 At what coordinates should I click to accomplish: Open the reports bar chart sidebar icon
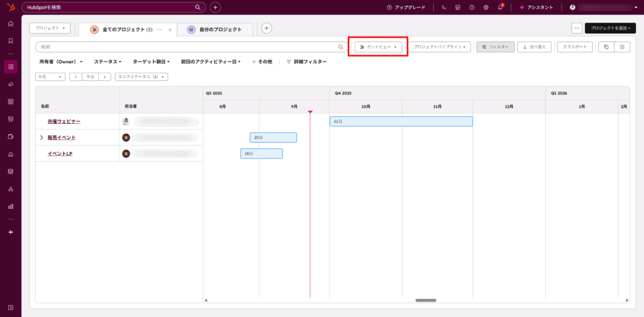point(11,206)
